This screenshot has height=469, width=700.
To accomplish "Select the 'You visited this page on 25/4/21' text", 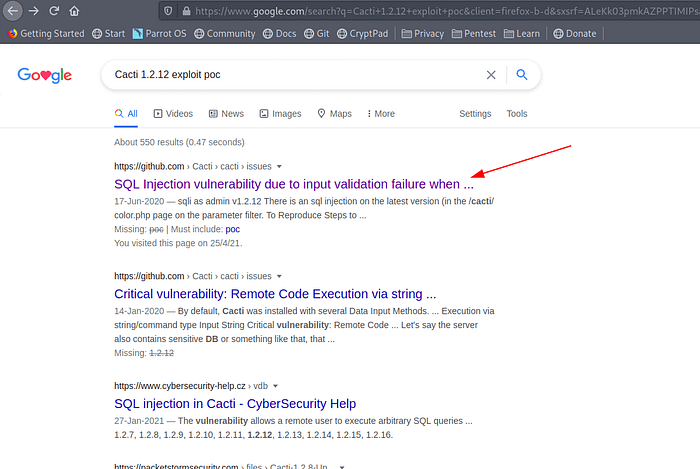I will click(x=178, y=243).
